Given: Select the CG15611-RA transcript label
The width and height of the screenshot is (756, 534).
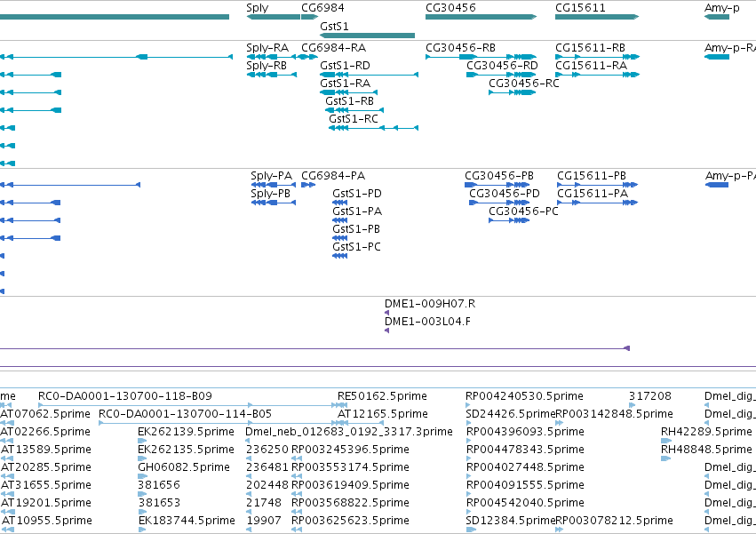Looking at the screenshot, I should click(x=591, y=65).
